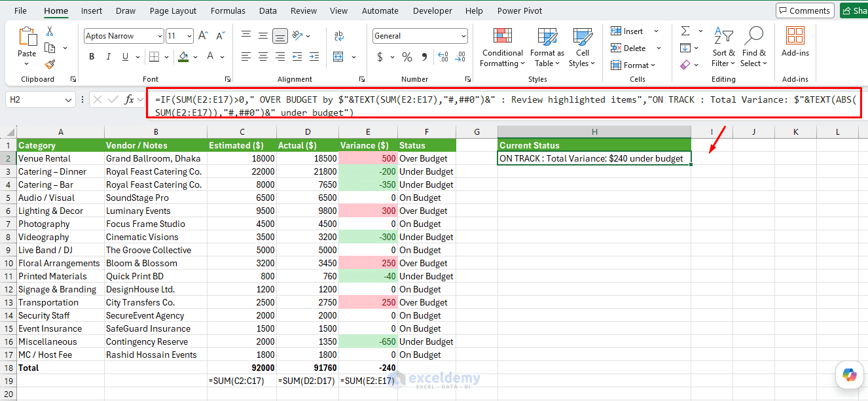Apply the cell Borders button
The image size is (868, 401).
pos(155,57)
